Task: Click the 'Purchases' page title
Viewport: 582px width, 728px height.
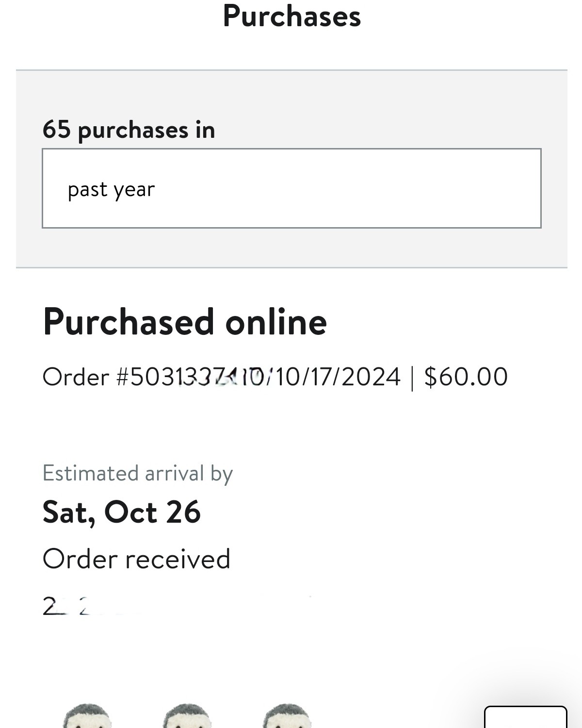Action: tap(291, 17)
